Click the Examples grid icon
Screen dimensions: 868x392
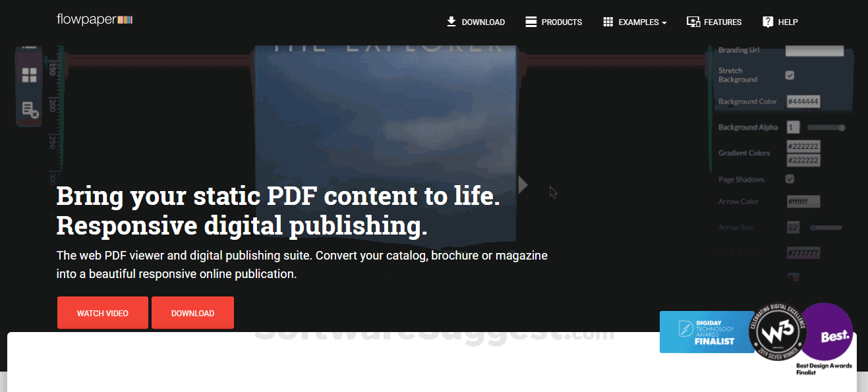pyautogui.click(x=608, y=22)
